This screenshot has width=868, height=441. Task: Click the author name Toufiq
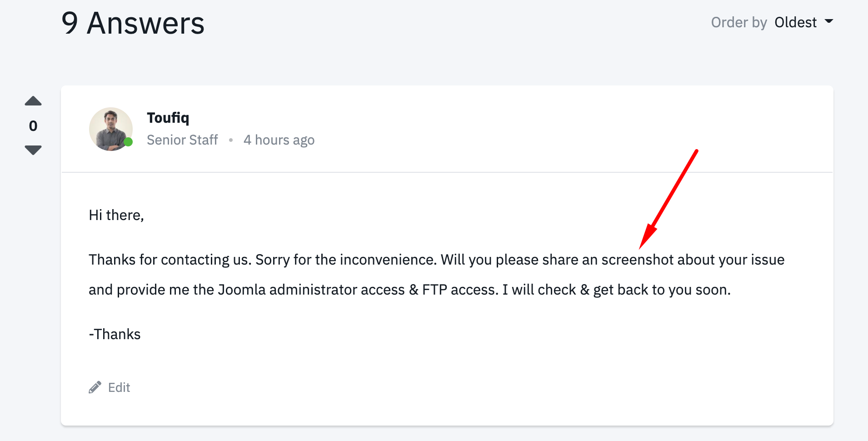(x=168, y=118)
